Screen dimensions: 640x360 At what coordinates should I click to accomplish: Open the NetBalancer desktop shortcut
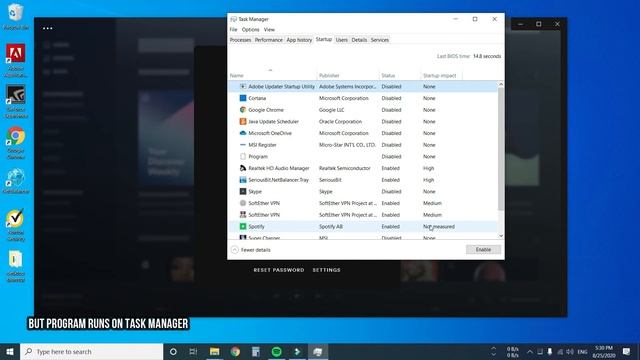pos(16,181)
